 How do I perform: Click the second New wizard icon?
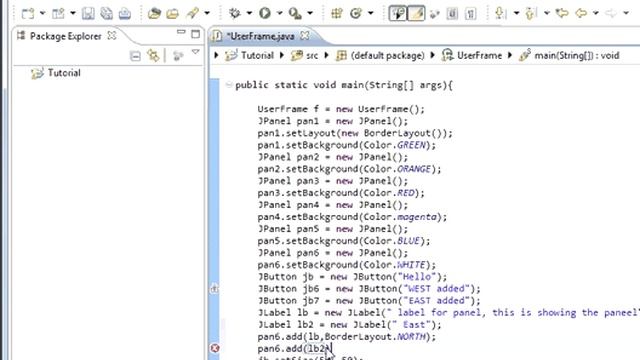58,13
